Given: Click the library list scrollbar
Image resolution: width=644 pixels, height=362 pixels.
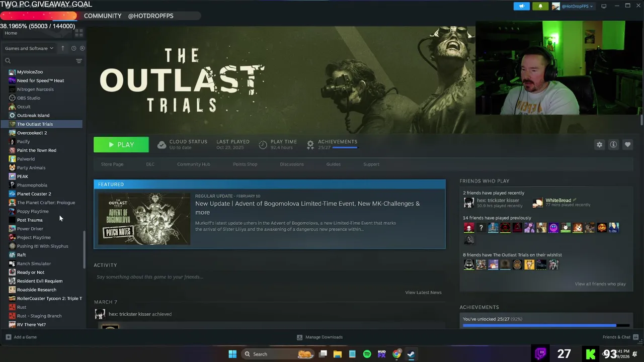Looking at the screenshot, I should [x=84, y=249].
